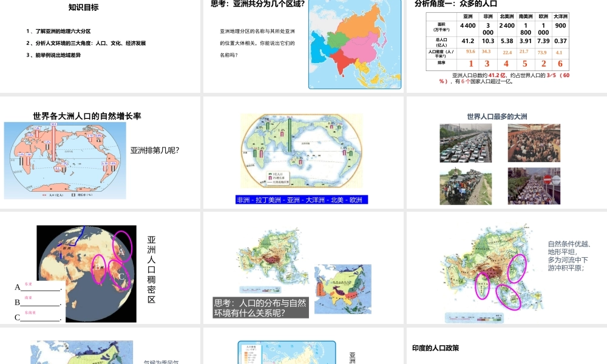This screenshot has height=364, width=607.
Task: Click red rank 3 under 非洲 column
Action: (487, 64)
